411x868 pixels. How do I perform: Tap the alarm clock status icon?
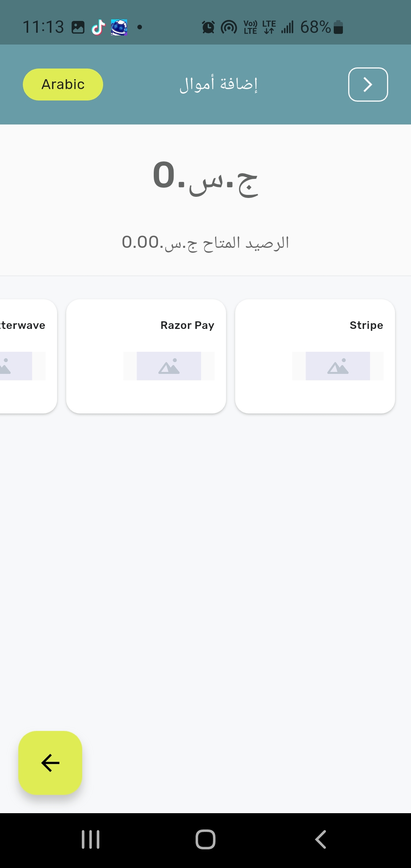208,27
